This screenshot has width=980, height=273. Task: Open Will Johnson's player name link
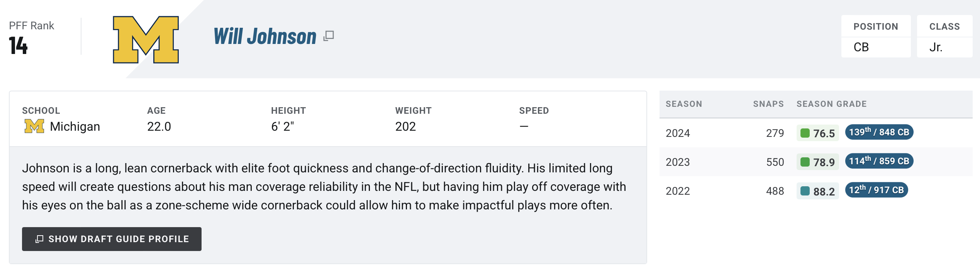(x=265, y=37)
